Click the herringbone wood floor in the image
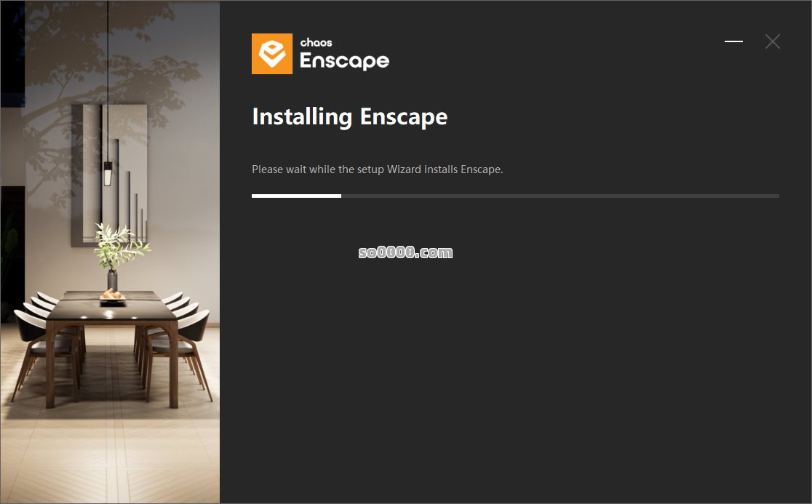This screenshot has width=812, height=504. pyautogui.click(x=110, y=455)
